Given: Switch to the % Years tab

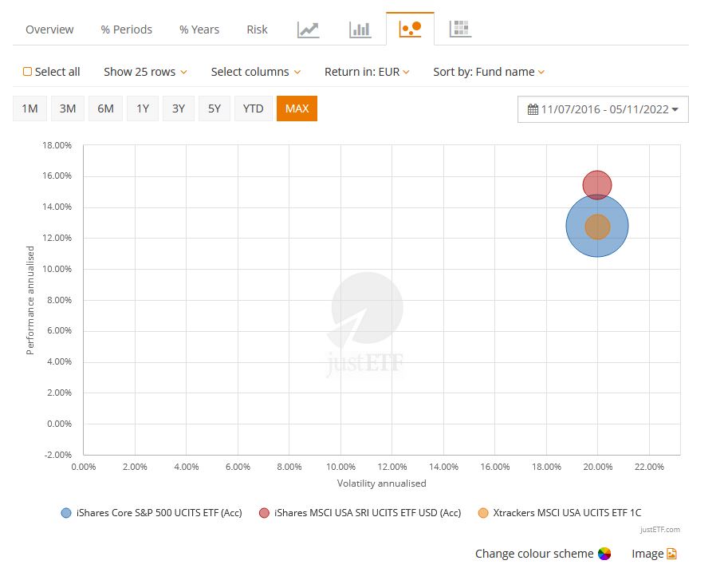Looking at the screenshot, I should coord(199,30).
